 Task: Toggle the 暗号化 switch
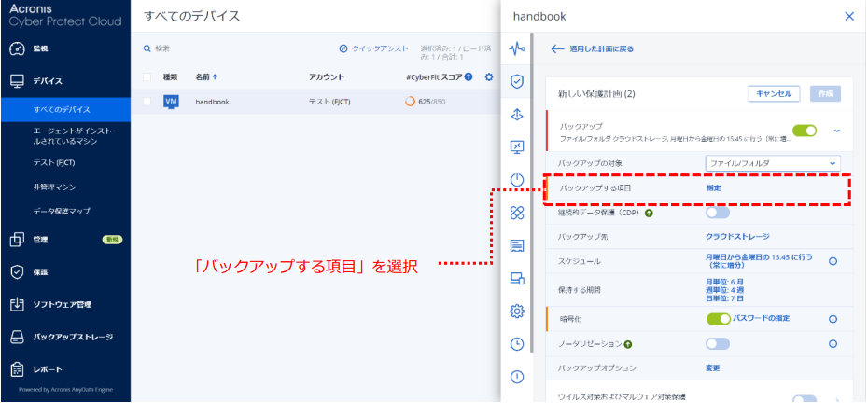click(x=718, y=319)
